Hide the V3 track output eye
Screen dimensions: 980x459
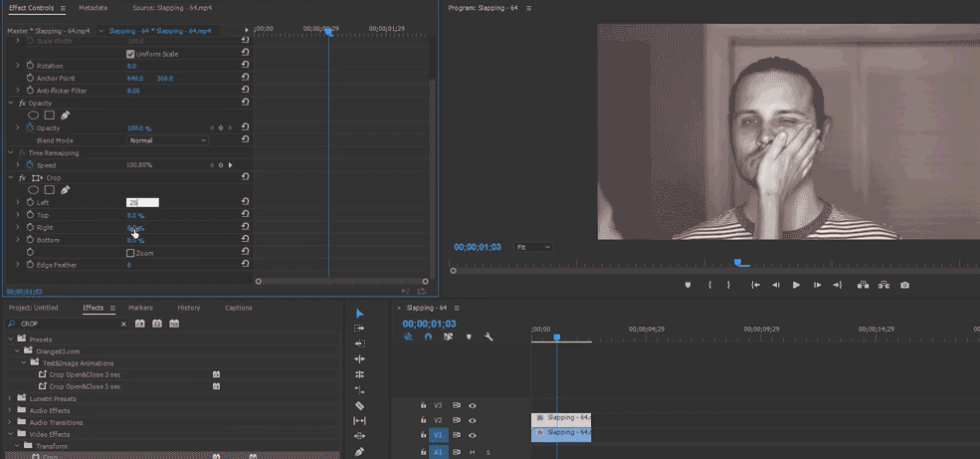point(473,405)
